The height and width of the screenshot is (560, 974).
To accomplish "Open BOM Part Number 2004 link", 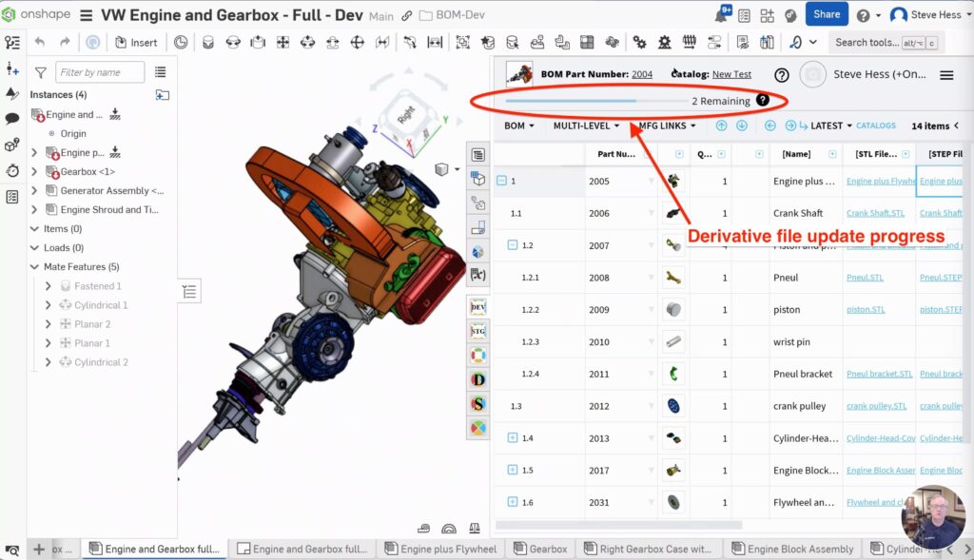I will 642,74.
